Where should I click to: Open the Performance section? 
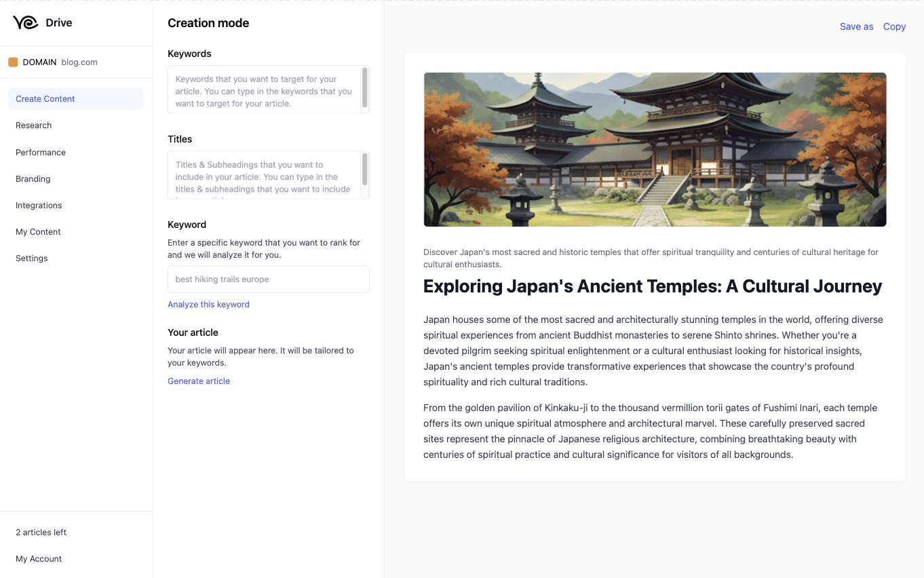tap(40, 152)
